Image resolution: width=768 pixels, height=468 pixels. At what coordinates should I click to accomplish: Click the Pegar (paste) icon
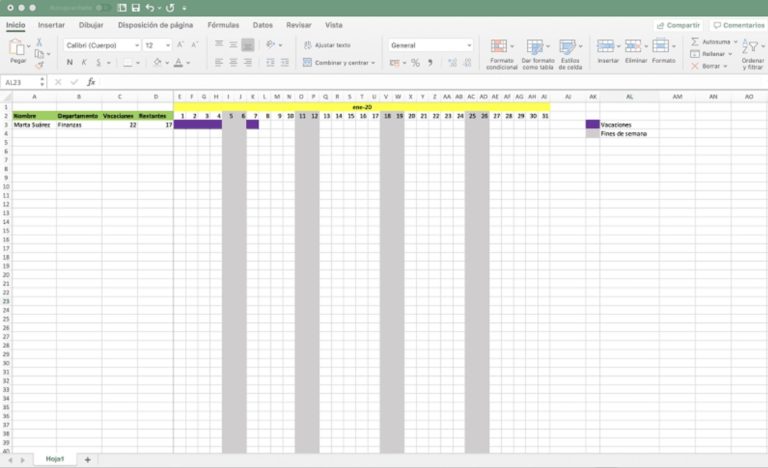click(17, 50)
